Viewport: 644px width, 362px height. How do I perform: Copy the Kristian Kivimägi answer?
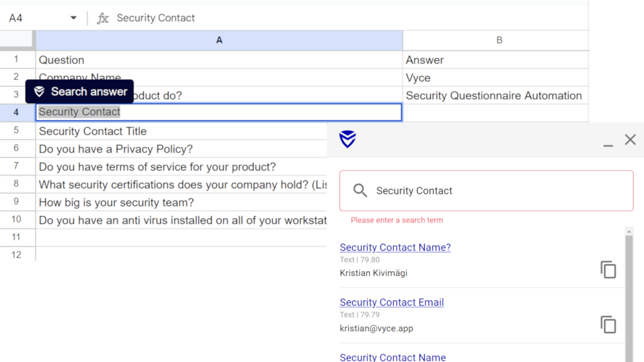pyautogui.click(x=608, y=270)
